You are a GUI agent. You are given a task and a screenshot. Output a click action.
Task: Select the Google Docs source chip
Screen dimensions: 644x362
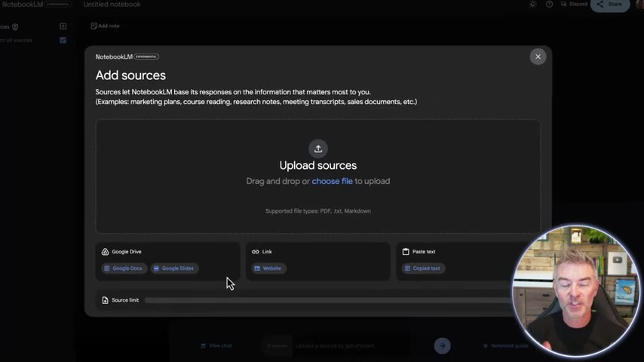pyautogui.click(x=124, y=268)
